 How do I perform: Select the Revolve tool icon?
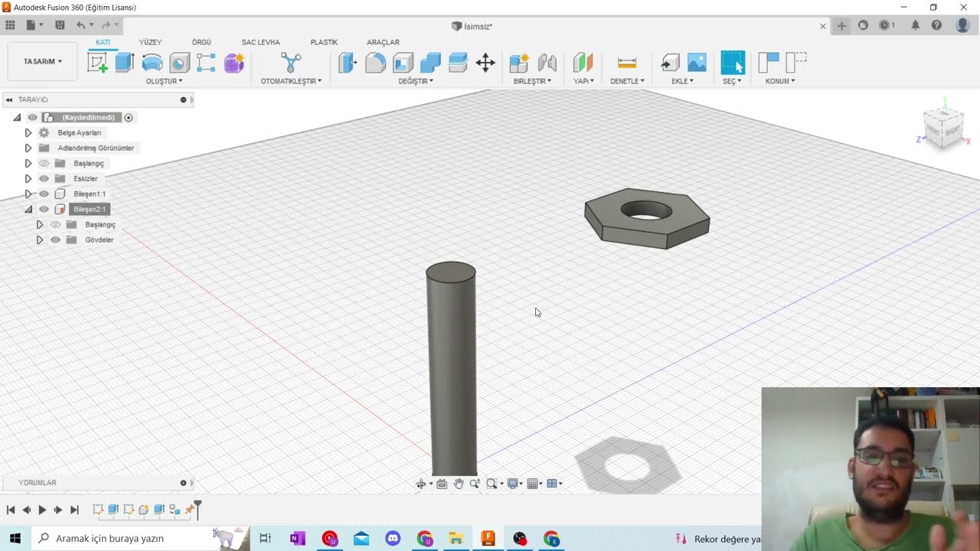[152, 63]
